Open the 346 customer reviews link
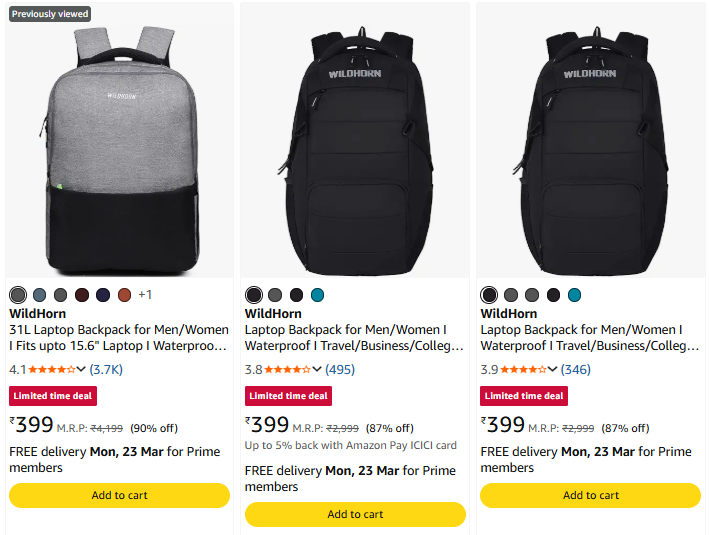 pyautogui.click(x=576, y=369)
